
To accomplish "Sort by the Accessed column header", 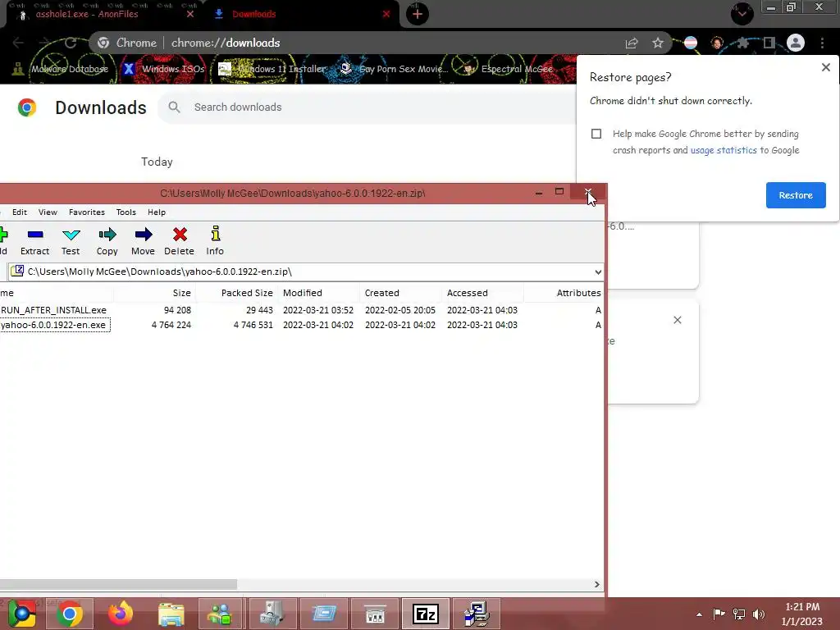I will point(482,293).
